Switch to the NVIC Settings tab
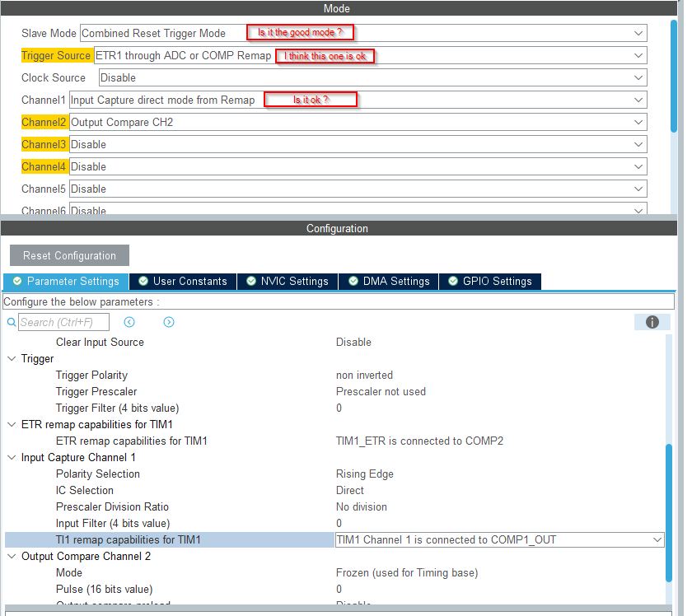Screen dimensions: 692x616 tap(288, 282)
